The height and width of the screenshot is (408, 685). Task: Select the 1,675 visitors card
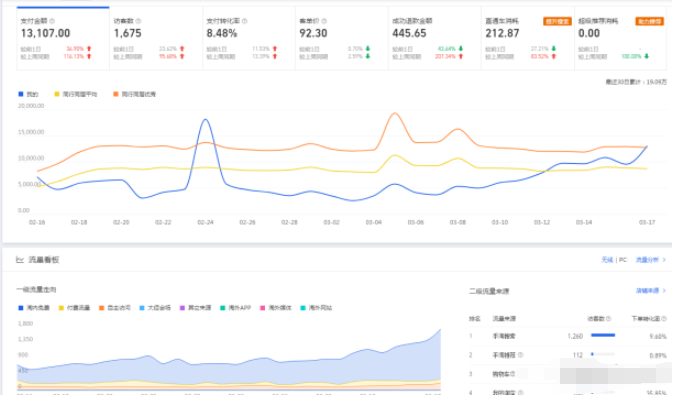[156, 38]
